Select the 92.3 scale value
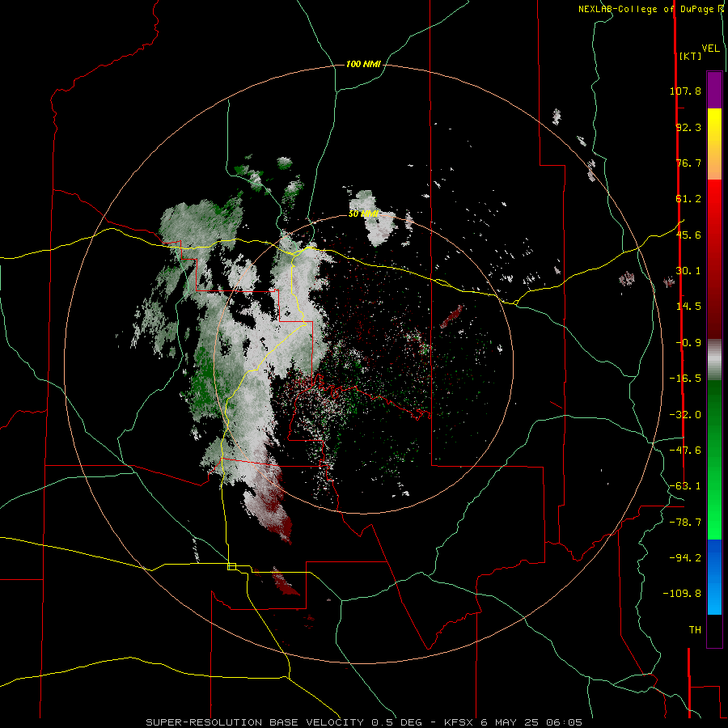 point(688,127)
